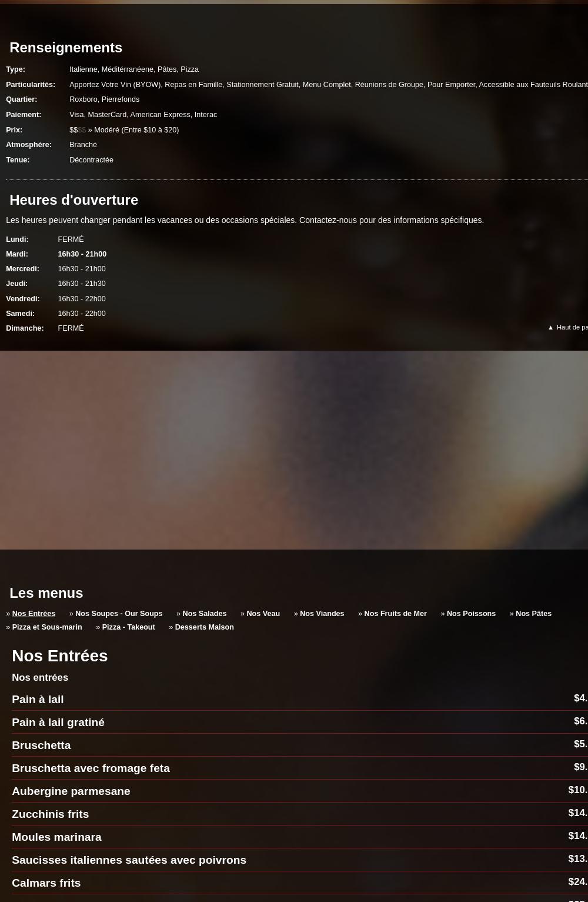View the Nos Fruits de Mer menu

pyautogui.click(x=395, y=613)
